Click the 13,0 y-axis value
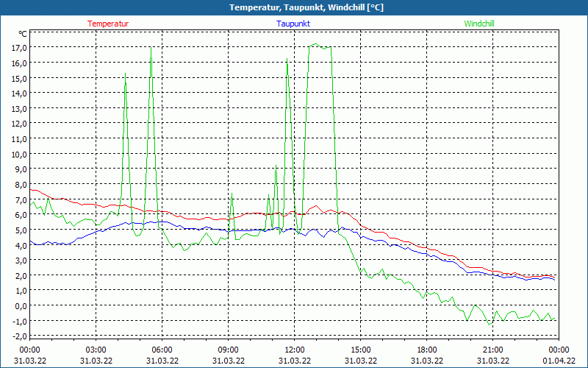Screen dimensions: 588x368 [20, 108]
